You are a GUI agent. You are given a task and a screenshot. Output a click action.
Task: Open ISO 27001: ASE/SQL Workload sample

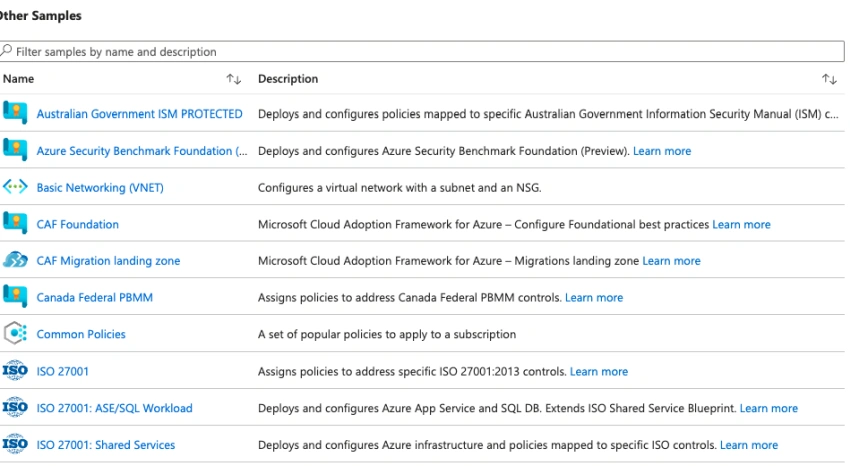pos(114,408)
